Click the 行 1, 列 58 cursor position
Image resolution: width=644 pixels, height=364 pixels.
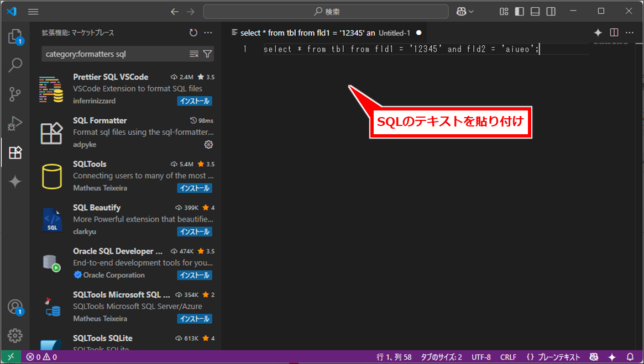(394, 357)
